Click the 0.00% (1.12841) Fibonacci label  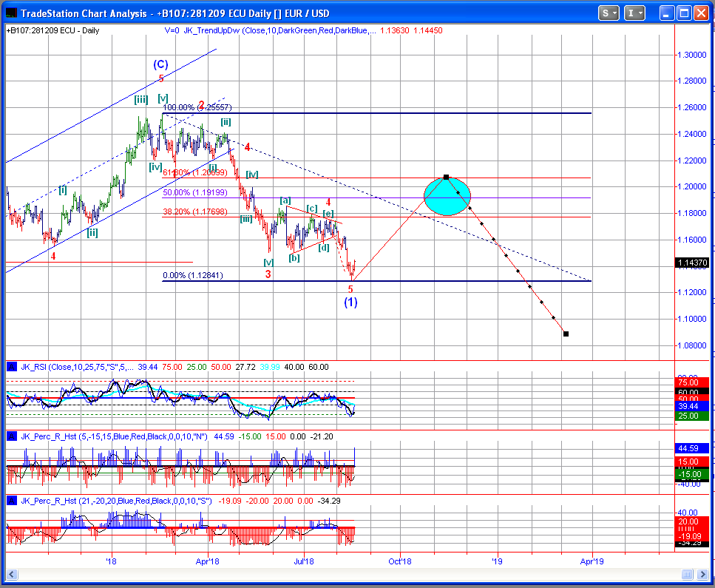point(193,276)
